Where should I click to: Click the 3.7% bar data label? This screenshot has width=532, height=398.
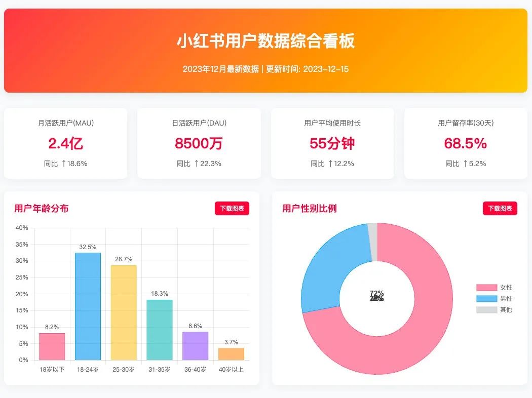click(231, 342)
